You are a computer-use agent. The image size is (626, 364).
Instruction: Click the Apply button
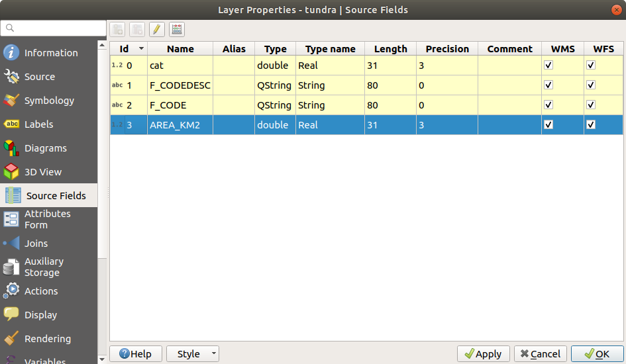(x=484, y=353)
